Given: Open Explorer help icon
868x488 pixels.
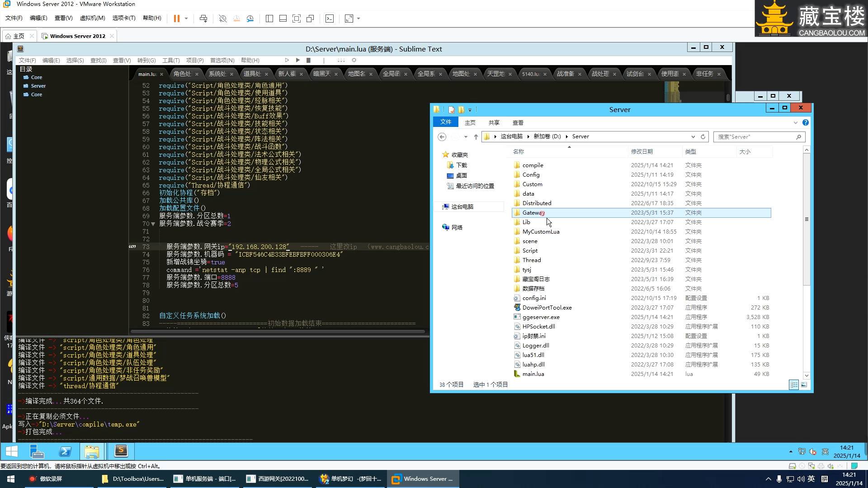Looking at the screenshot, I should click(805, 122).
